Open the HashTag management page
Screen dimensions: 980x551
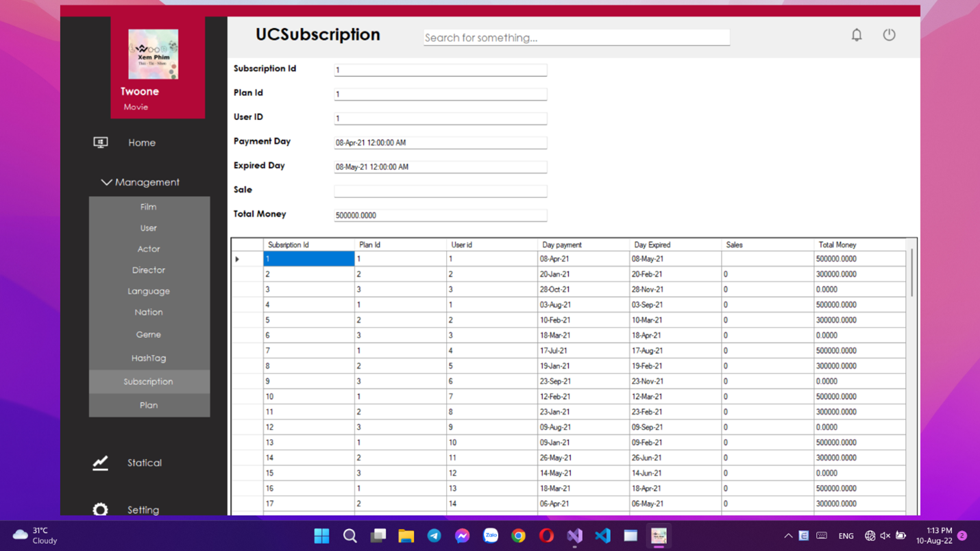(x=149, y=358)
